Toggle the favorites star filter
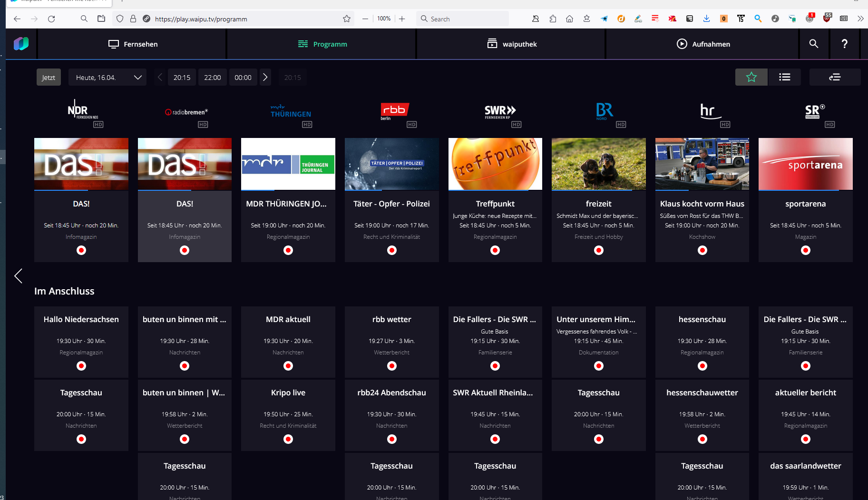The width and height of the screenshot is (868, 500). 751,77
